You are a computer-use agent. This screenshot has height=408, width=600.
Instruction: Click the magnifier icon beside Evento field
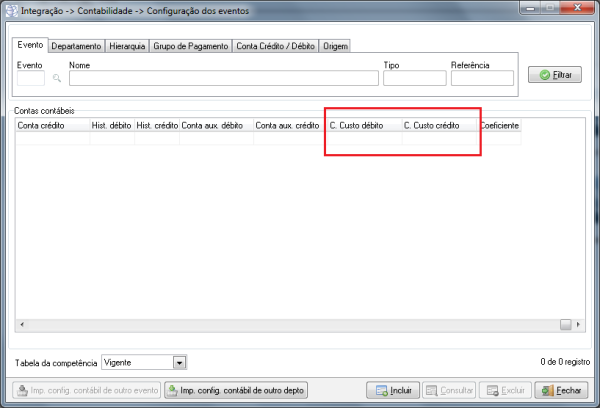pos(57,77)
